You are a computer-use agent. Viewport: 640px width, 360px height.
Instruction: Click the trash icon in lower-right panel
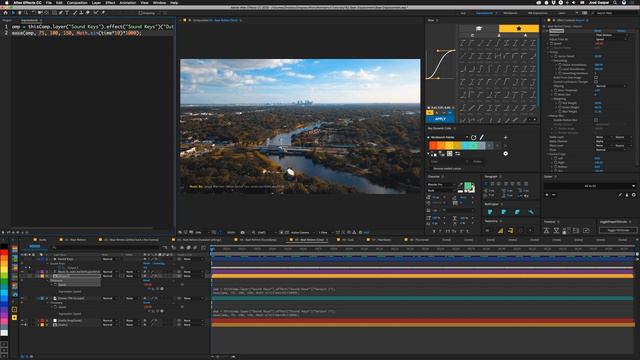(627, 195)
